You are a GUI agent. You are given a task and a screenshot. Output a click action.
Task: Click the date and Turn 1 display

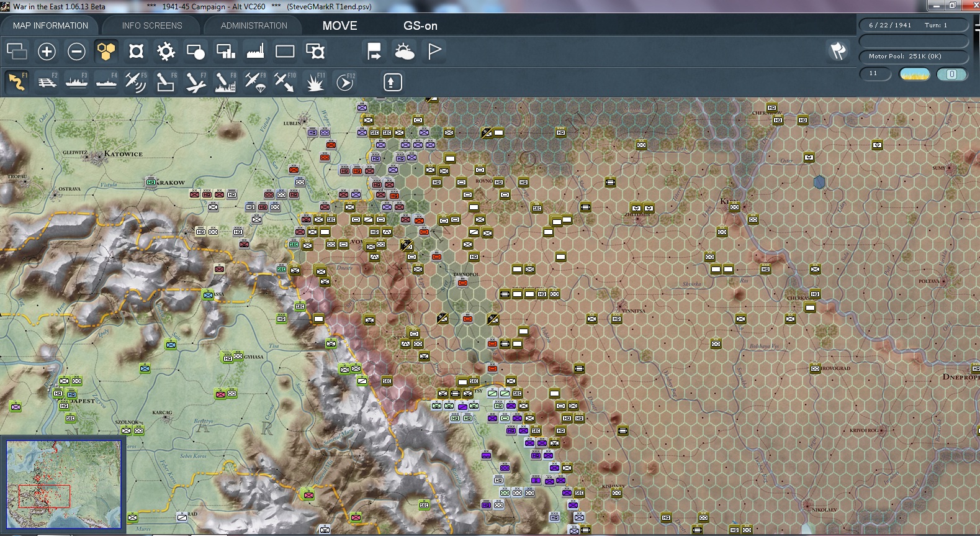pyautogui.click(x=914, y=25)
